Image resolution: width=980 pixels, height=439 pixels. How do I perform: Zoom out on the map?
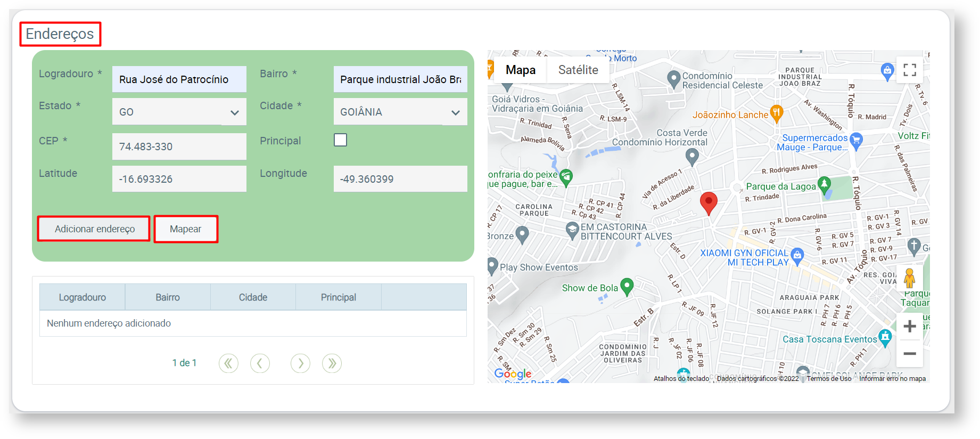coord(910,354)
